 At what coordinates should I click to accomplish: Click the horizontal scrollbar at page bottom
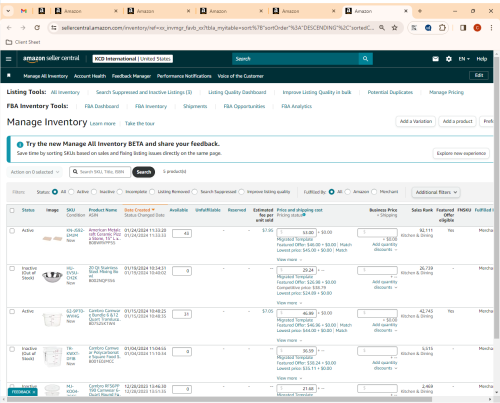coord(219,399)
